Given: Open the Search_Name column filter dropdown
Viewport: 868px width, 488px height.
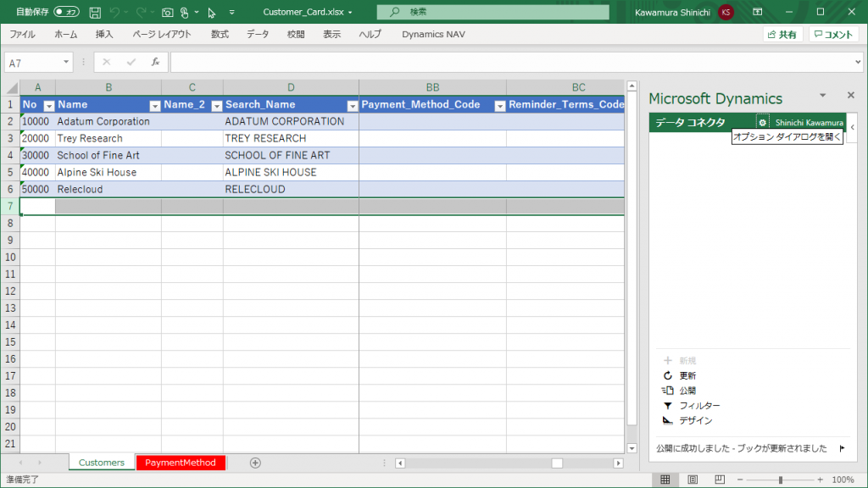Looking at the screenshot, I should pyautogui.click(x=352, y=106).
